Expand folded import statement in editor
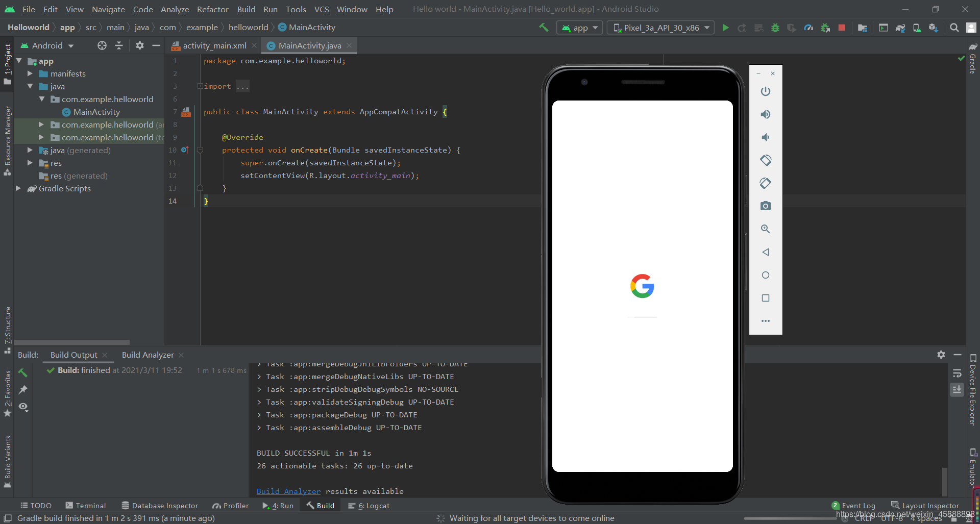980x524 pixels. [x=200, y=86]
